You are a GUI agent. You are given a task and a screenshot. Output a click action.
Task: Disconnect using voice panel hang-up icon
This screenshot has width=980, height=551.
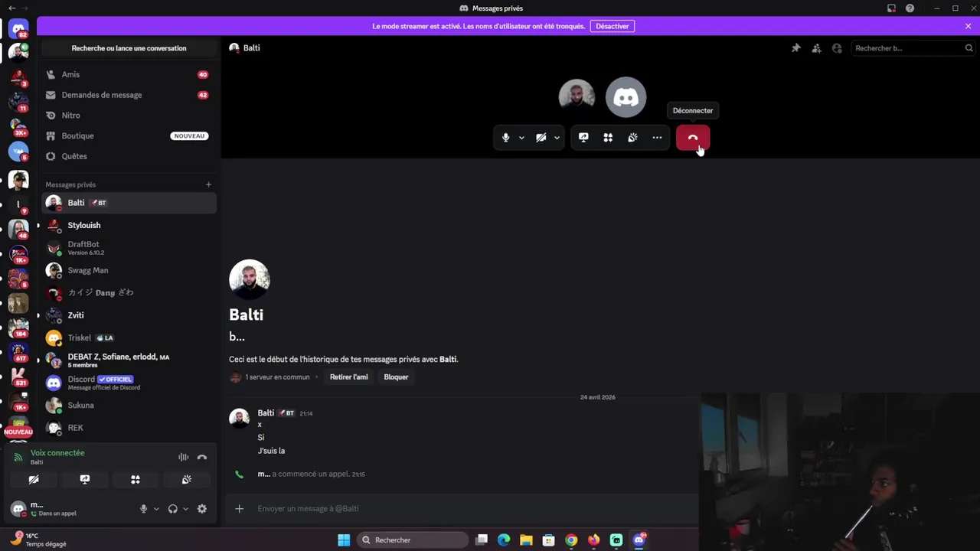click(202, 457)
